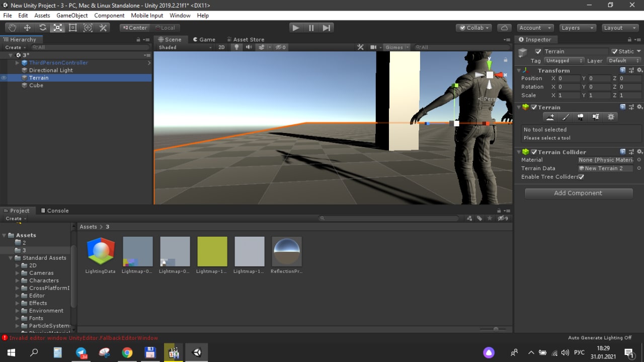Open the Mobile Input menu
The image size is (644, 362).
point(147,16)
